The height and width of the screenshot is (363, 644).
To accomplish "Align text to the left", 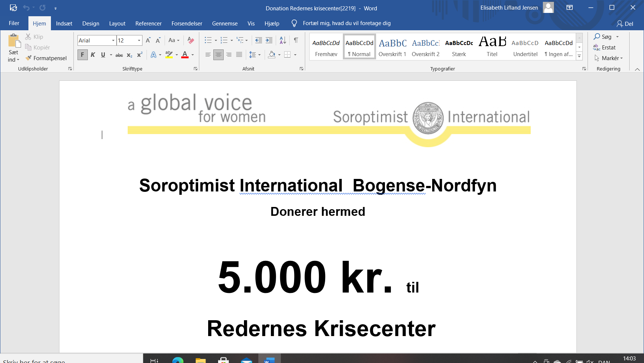I will [208, 55].
